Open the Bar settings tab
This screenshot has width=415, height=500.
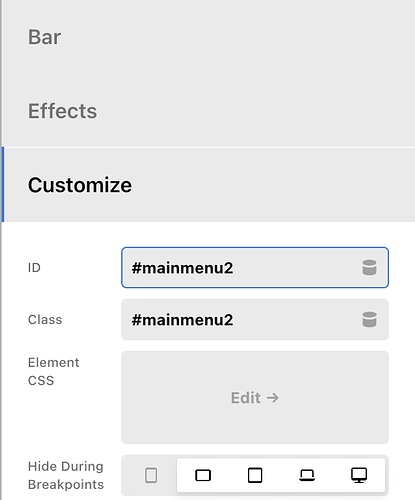(208, 37)
